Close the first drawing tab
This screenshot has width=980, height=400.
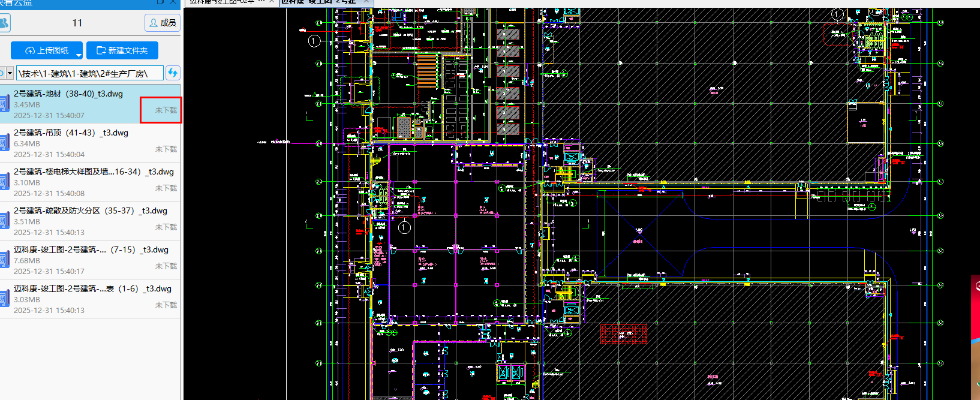point(272,2)
